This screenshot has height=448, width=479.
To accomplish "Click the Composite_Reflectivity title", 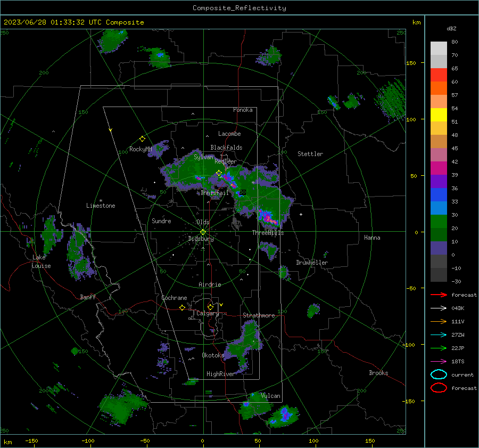I will pos(239,8).
